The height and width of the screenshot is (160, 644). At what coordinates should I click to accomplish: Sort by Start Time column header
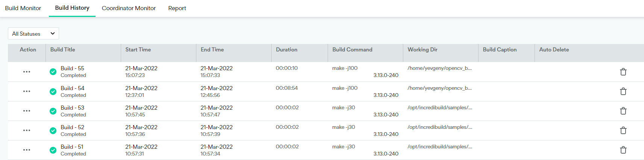(138, 50)
